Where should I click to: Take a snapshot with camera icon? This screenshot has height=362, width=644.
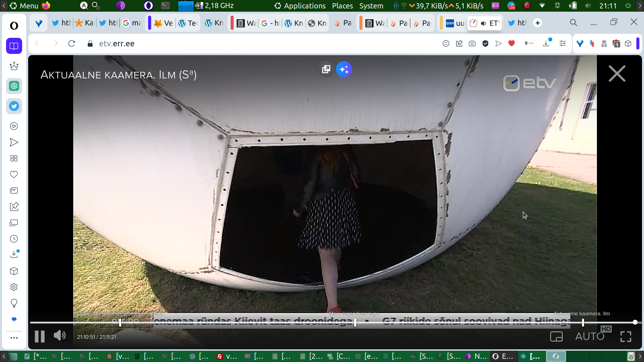(472, 43)
